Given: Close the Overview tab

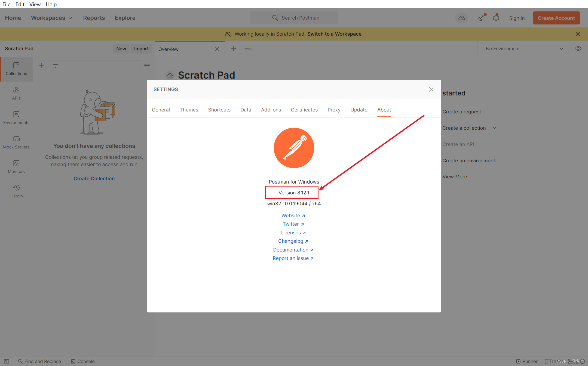Looking at the screenshot, I should (x=217, y=49).
